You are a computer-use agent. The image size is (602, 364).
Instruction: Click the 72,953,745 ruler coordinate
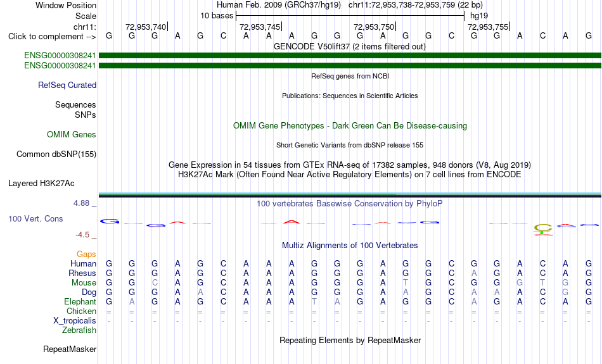tap(260, 27)
